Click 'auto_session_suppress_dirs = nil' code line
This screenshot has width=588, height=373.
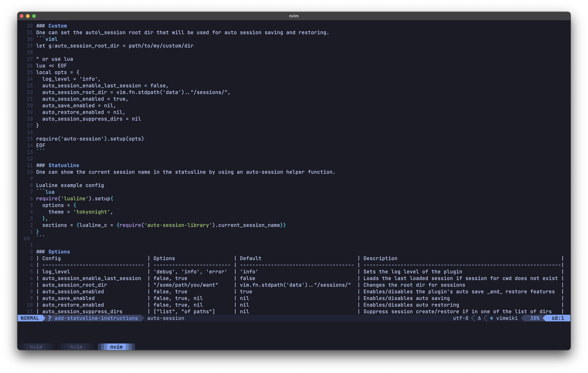tap(92, 119)
